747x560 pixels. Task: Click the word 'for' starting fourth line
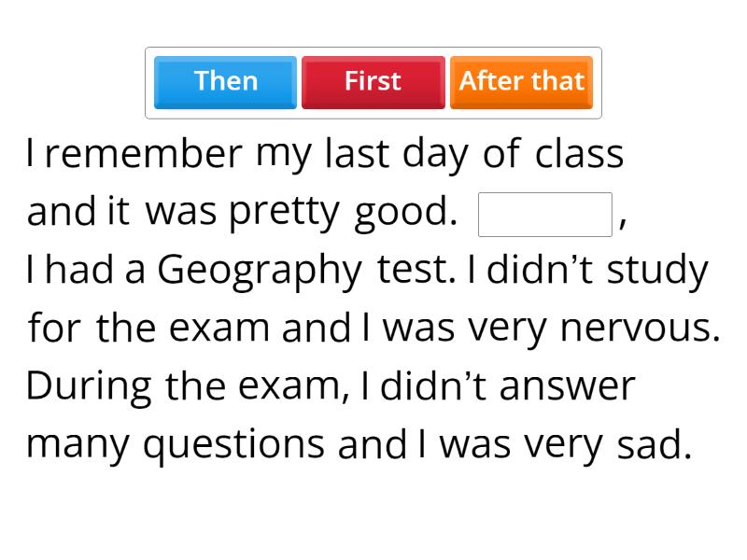(55, 329)
